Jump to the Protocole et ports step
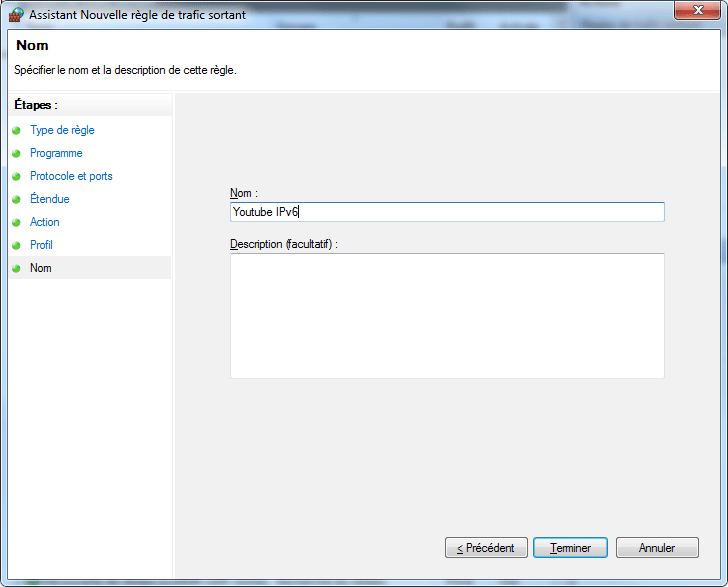The height and width of the screenshot is (587, 728). tap(71, 176)
